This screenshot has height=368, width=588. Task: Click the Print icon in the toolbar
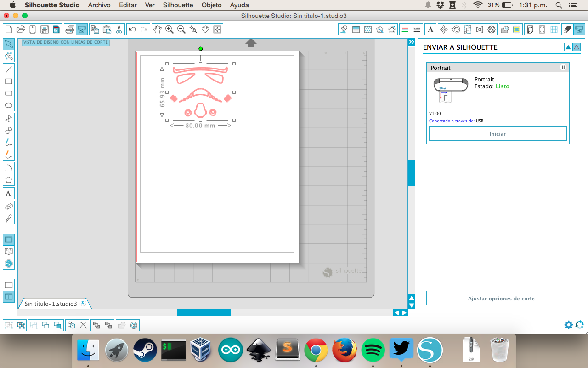coord(70,29)
